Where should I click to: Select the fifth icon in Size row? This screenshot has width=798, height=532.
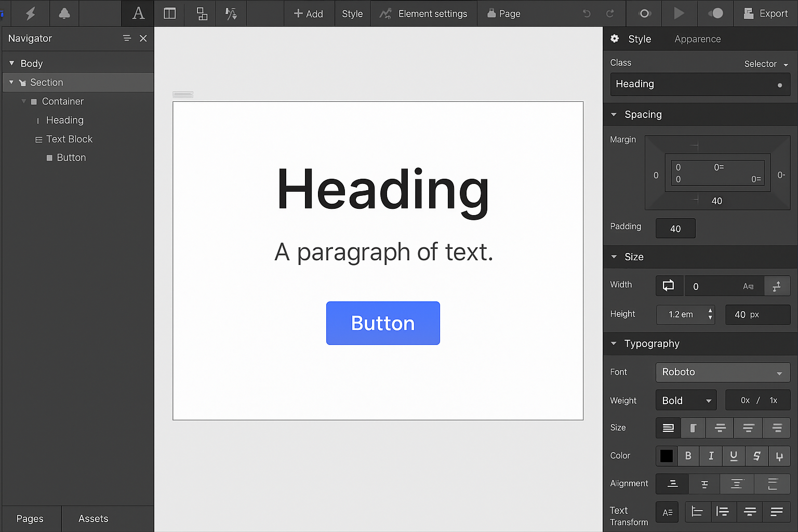point(777,428)
